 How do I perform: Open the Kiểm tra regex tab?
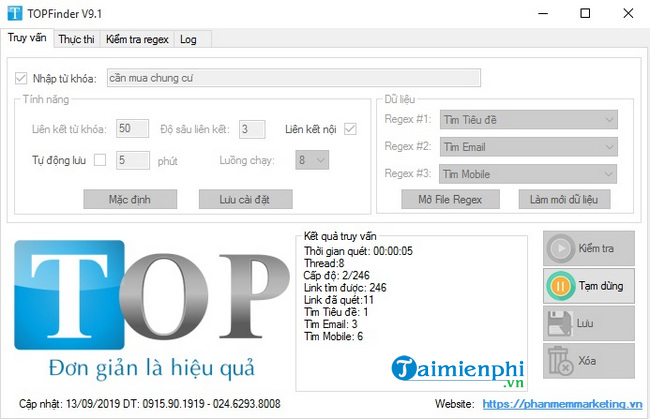click(137, 39)
